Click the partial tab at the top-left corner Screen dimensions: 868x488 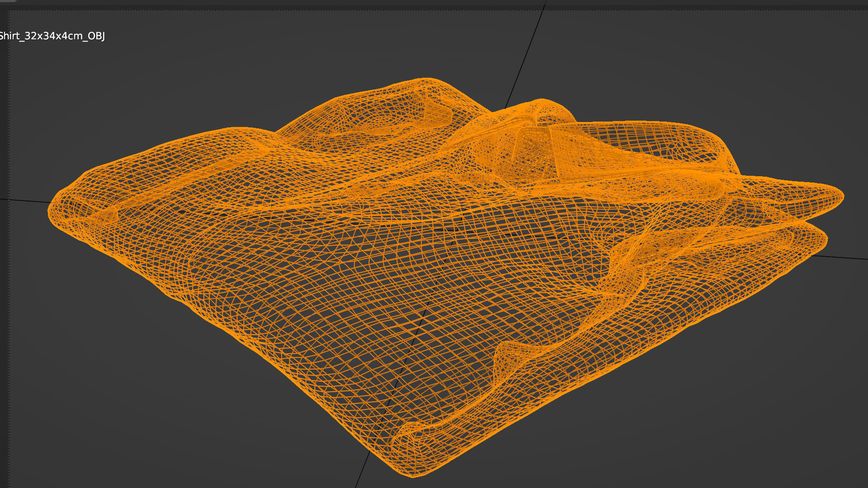point(8,1)
